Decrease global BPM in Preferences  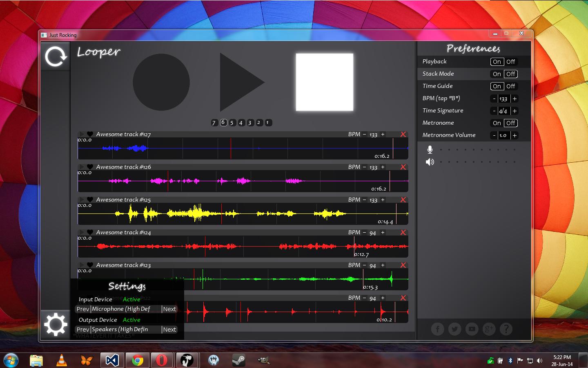[494, 99]
